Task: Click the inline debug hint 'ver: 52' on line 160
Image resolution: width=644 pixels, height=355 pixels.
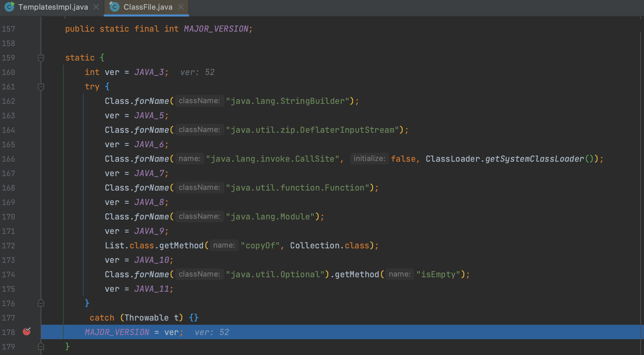Action: pyautogui.click(x=197, y=72)
